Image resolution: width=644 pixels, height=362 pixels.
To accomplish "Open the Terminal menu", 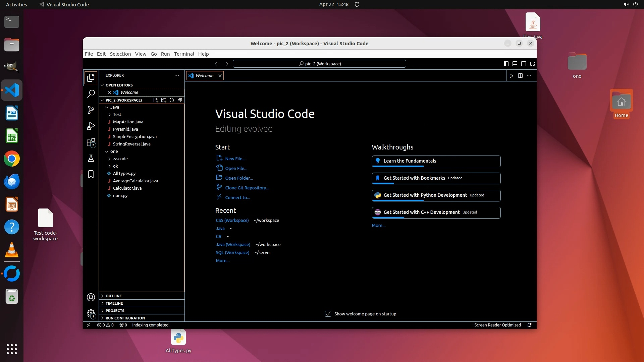I will click(x=184, y=54).
